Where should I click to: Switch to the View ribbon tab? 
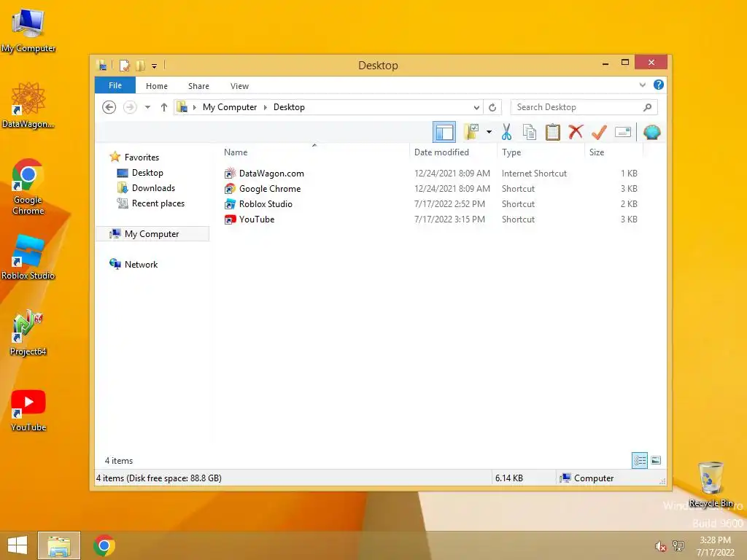[x=239, y=86]
